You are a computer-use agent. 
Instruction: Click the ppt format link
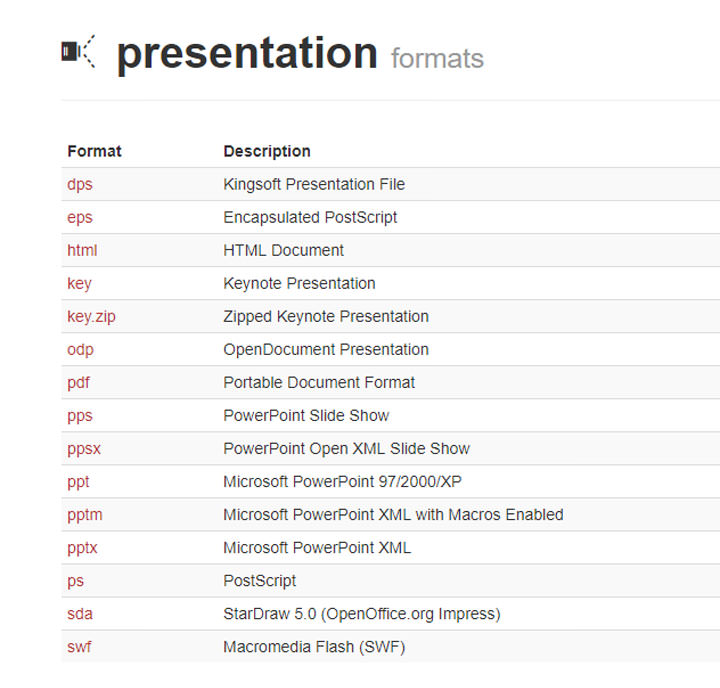(78, 481)
